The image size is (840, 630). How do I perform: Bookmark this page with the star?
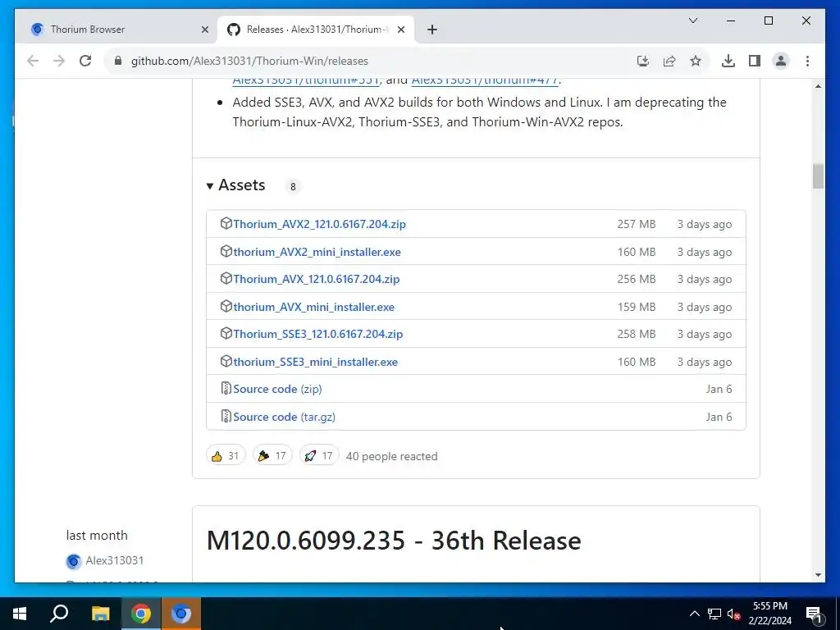coord(696,61)
